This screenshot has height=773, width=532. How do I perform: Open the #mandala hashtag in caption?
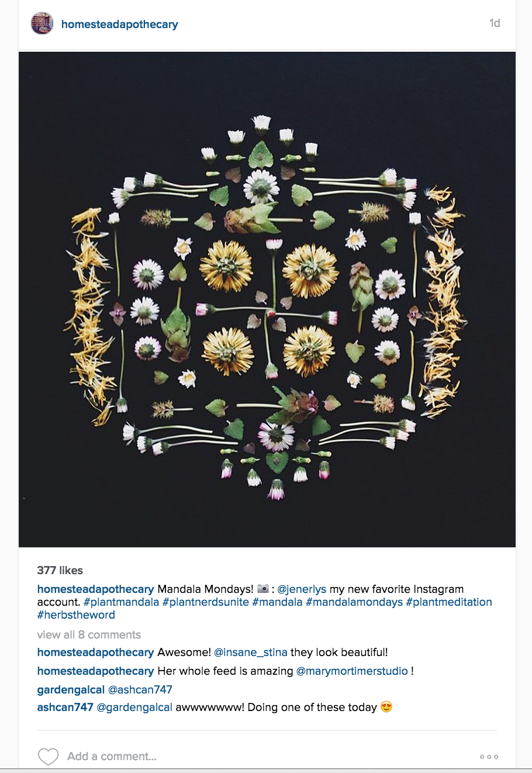277,602
